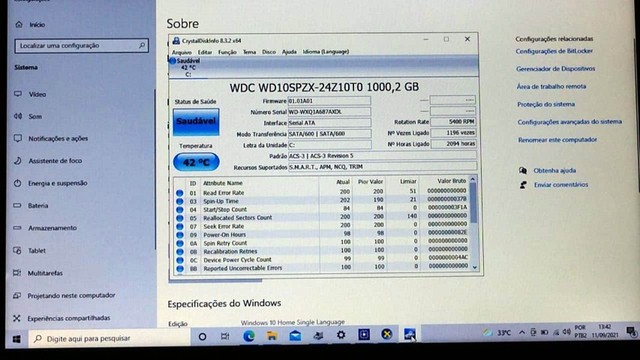The height and width of the screenshot is (360, 640).
Task: Click the Saudável health status button
Action: 196,122
